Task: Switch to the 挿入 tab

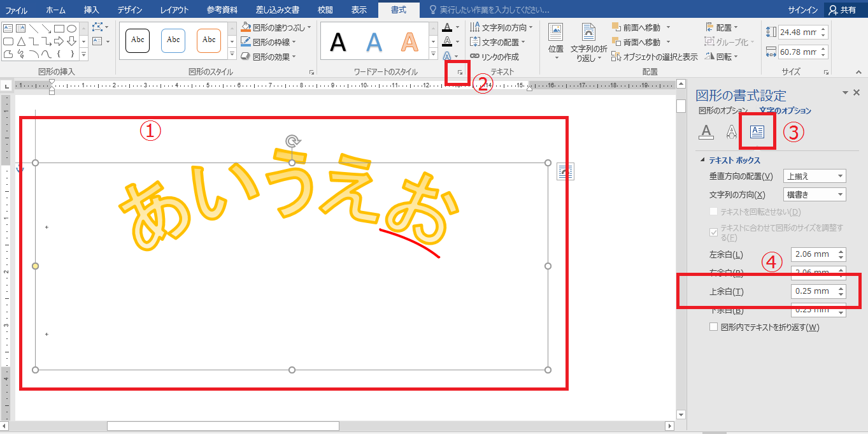Action: 92,10
